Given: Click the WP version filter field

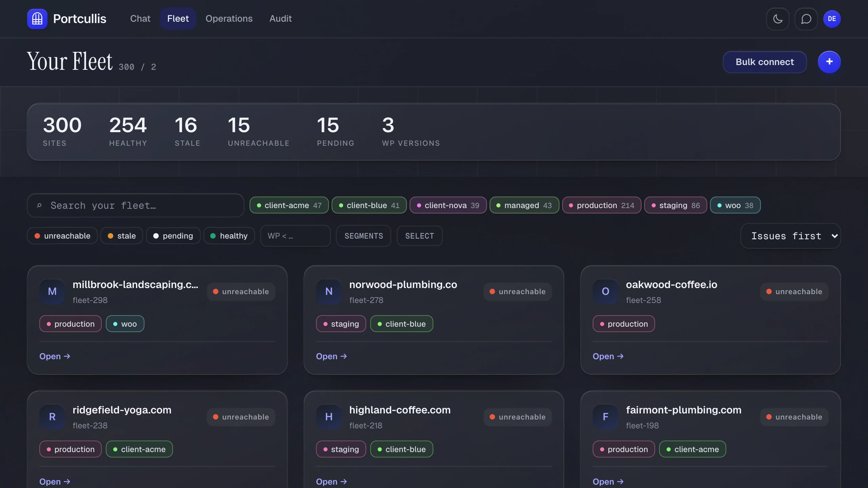Looking at the screenshot, I should point(295,236).
